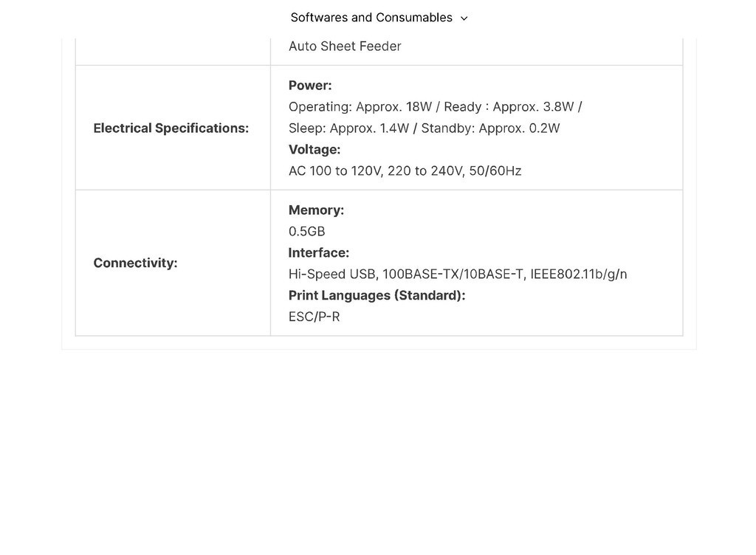Click the Power heading
The image size is (756, 555).
click(310, 86)
